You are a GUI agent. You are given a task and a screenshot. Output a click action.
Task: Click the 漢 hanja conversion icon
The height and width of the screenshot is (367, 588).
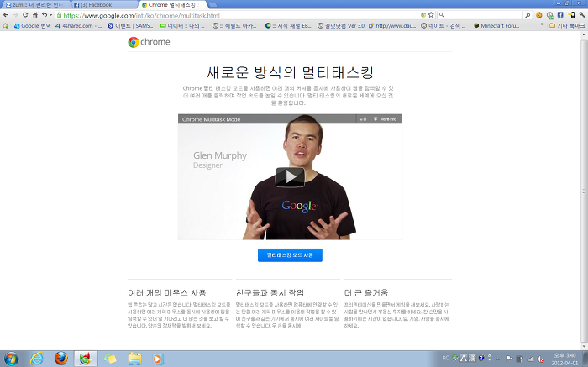(472, 358)
